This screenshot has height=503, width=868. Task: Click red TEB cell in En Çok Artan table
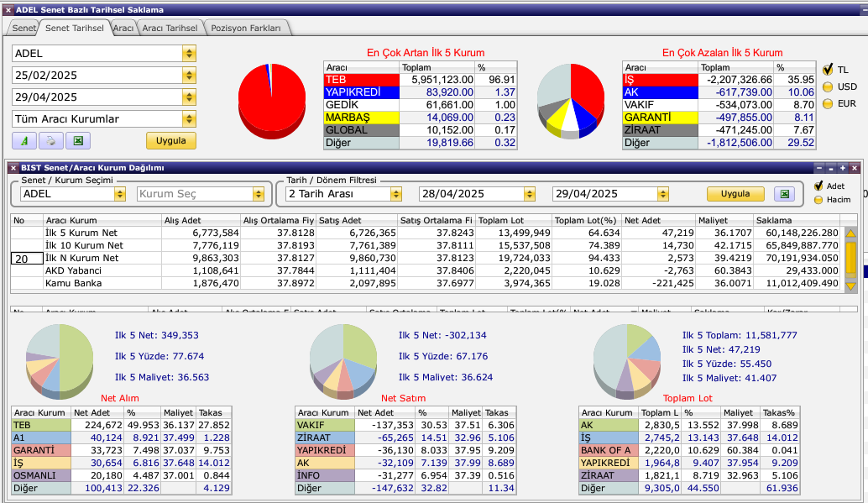click(362, 80)
